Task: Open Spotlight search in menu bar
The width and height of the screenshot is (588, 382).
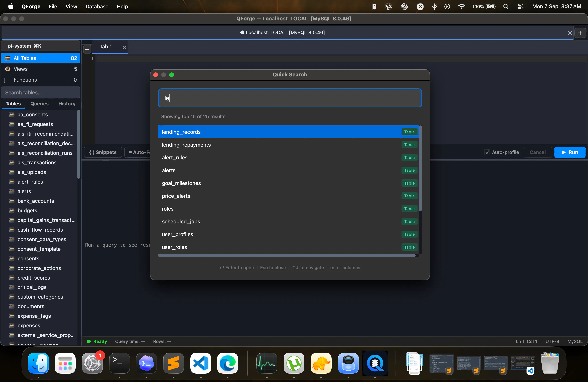Action: pyautogui.click(x=506, y=6)
